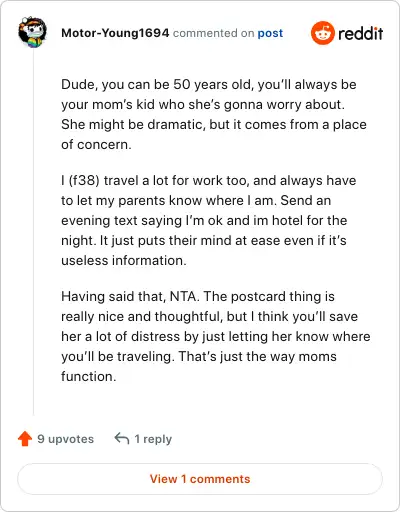Click the "9 upvotes" count
The height and width of the screenshot is (512, 400).
click(x=65, y=439)
